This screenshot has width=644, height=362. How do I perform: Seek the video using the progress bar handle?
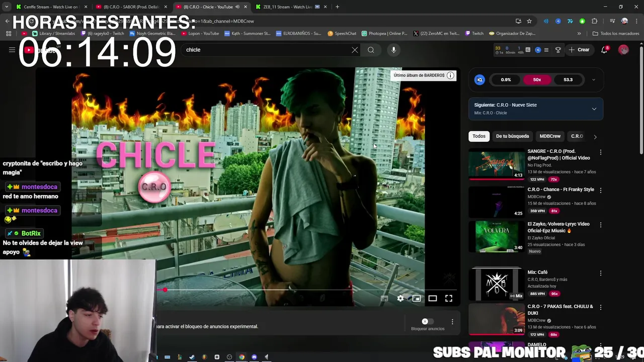click(165, 290)
